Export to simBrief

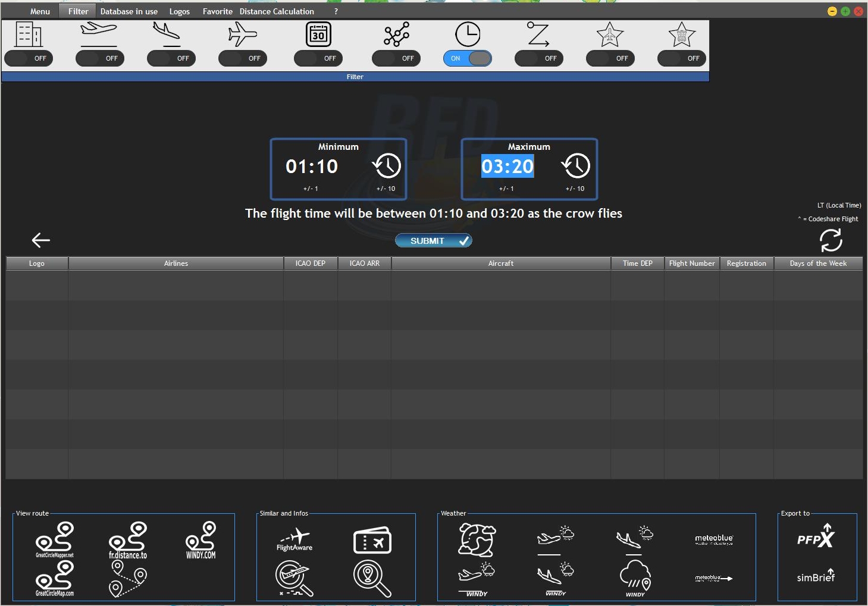click(816, 576)
